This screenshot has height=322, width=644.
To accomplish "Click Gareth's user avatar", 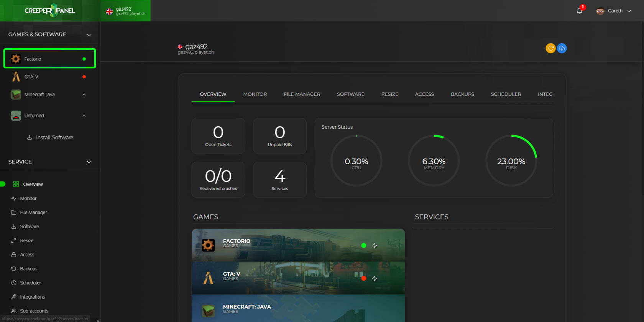I will coord(600,11).
